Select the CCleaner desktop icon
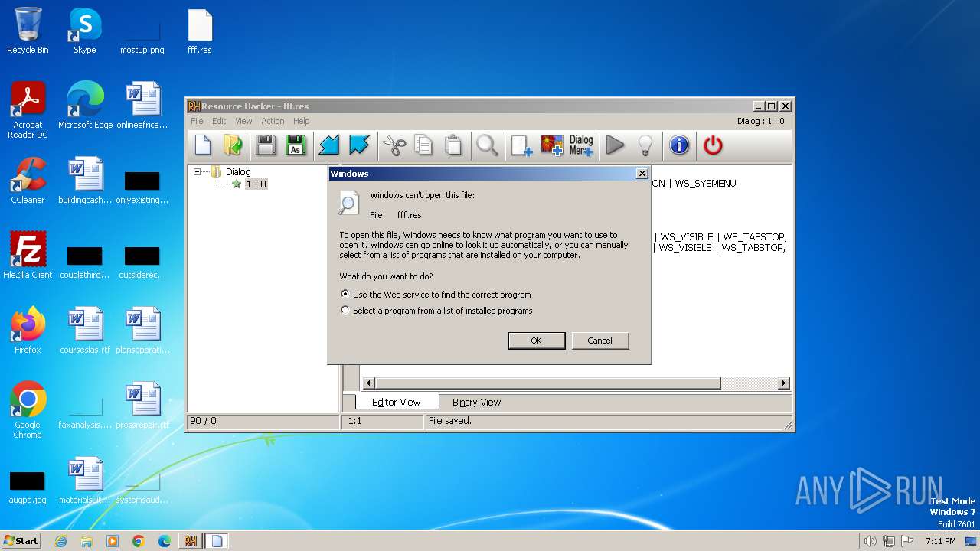 click(28, 181)
